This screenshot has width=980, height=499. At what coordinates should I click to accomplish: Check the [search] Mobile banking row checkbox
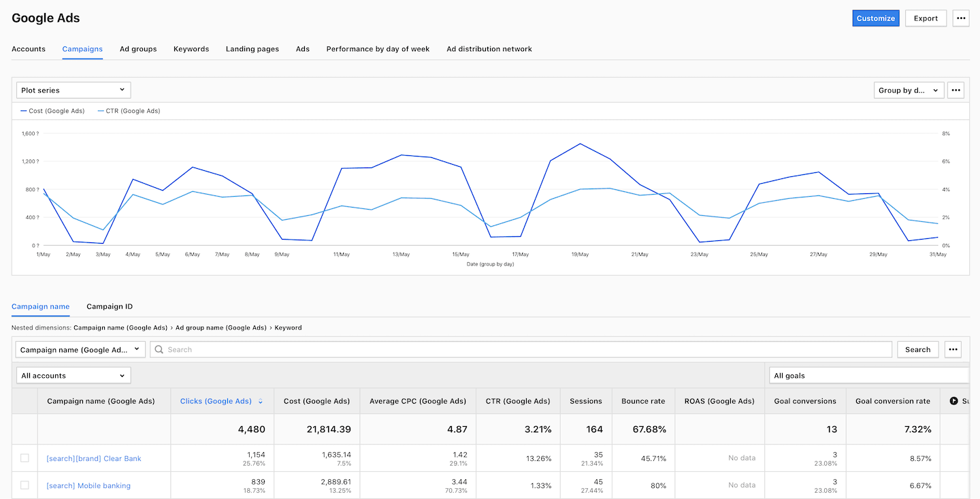pos(24,485)
